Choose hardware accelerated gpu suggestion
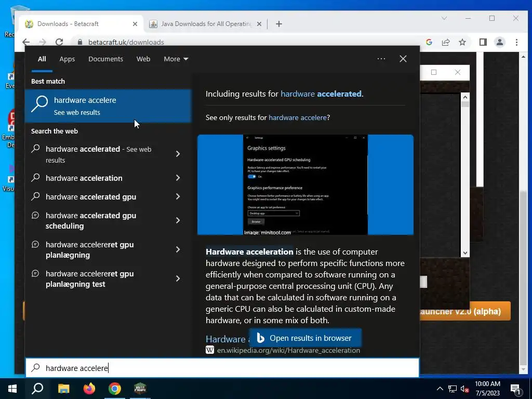Screen dimensions: 532x399 90,197
